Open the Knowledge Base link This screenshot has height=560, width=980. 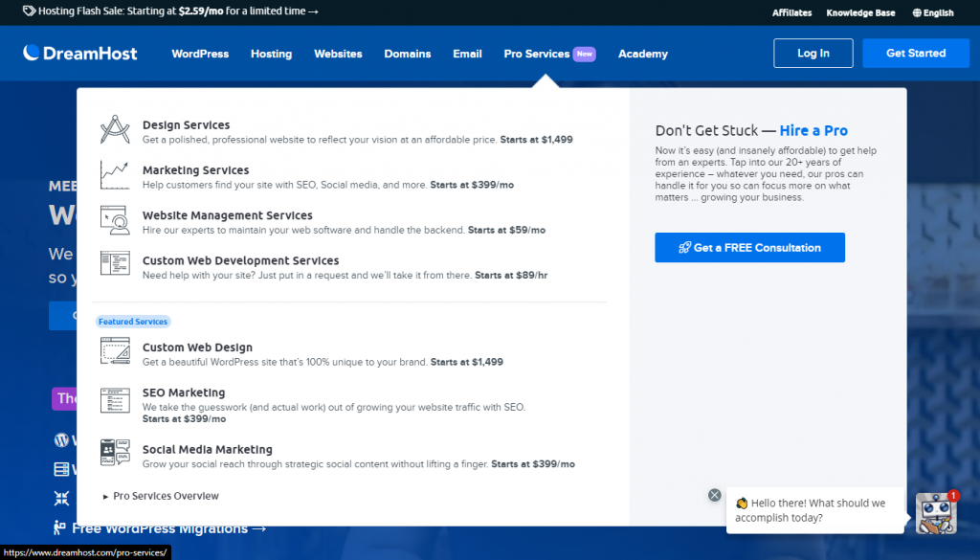click(860, 12)
